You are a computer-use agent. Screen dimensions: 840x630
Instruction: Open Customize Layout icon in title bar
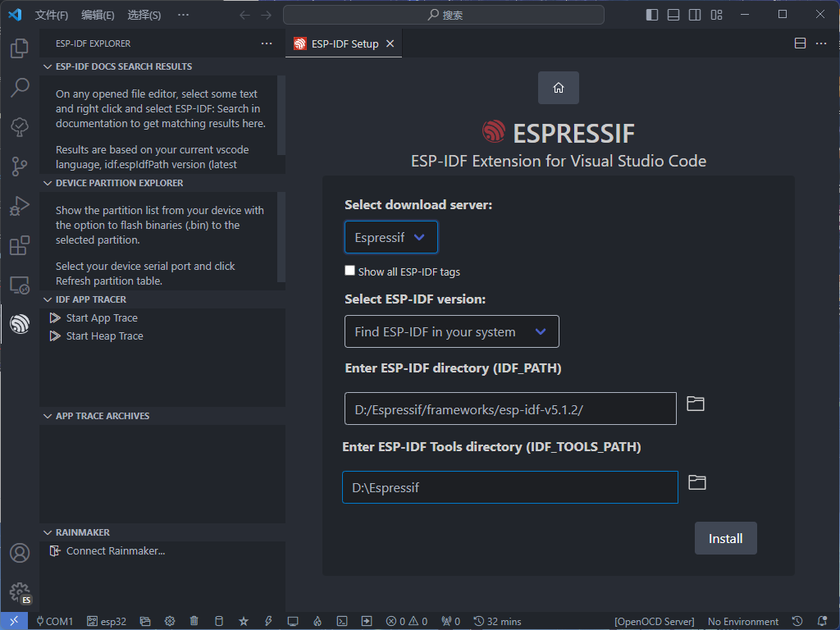pos(716,15)
